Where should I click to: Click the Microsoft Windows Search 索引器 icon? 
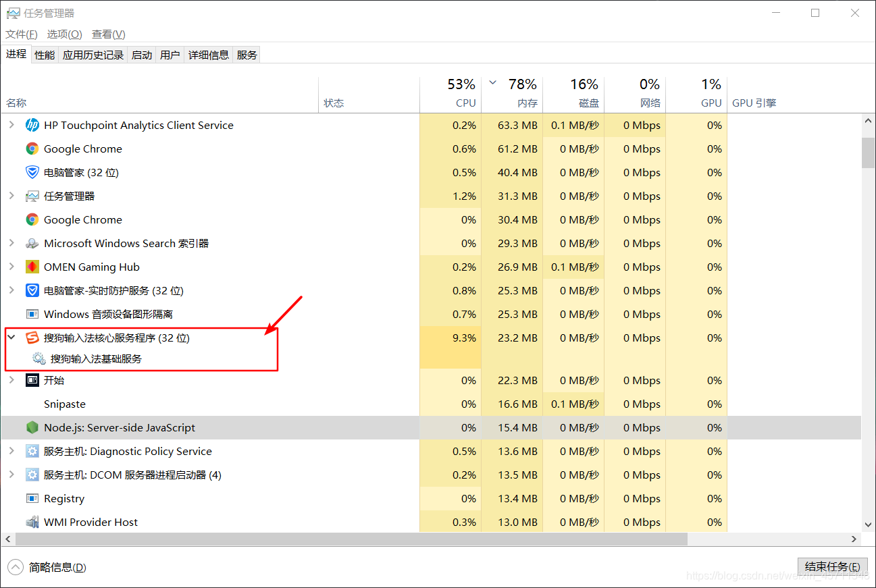[32, 243]
